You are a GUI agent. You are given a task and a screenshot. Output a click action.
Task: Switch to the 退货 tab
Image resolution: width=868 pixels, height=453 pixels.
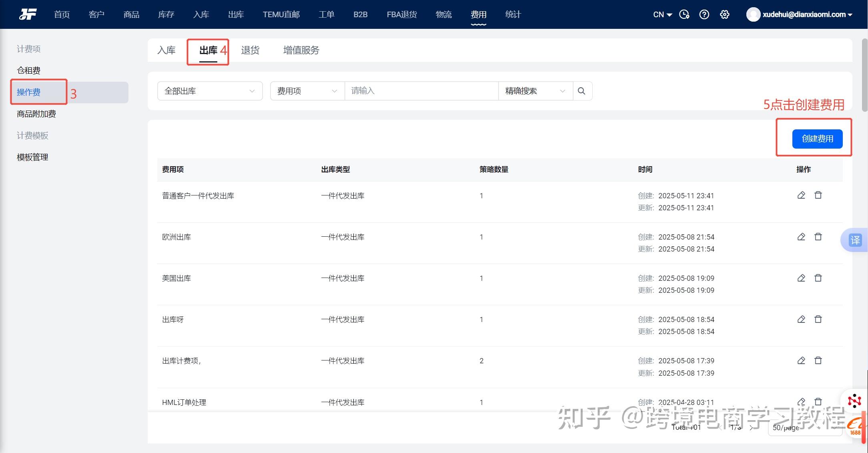(250, 50)
